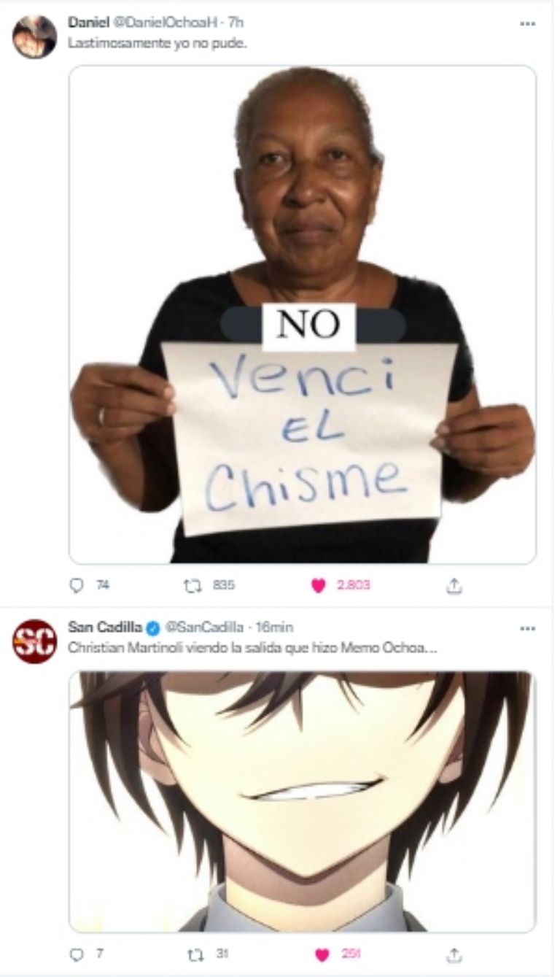Retweet San Cadilla's tweet with 31 retweets
The image size is (560, 977).
[192, 954]
